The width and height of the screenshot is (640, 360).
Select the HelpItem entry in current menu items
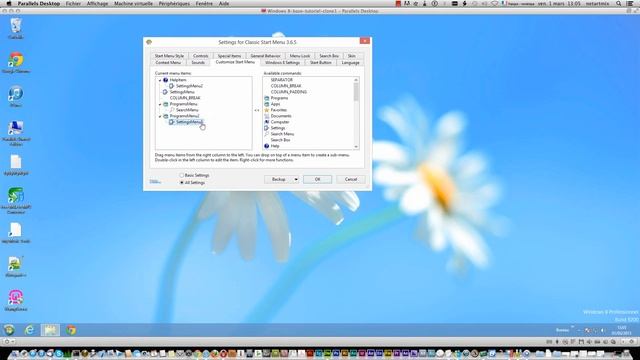178,80
